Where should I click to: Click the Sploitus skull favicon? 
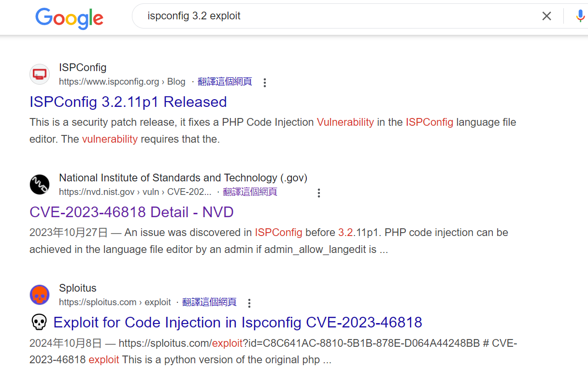[40, 295]
